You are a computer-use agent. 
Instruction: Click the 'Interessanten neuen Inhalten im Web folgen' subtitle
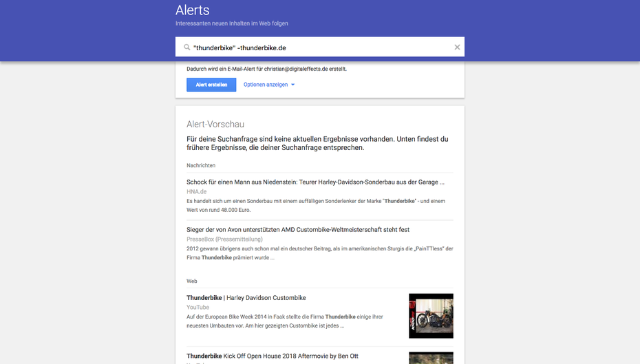[232, 23]
